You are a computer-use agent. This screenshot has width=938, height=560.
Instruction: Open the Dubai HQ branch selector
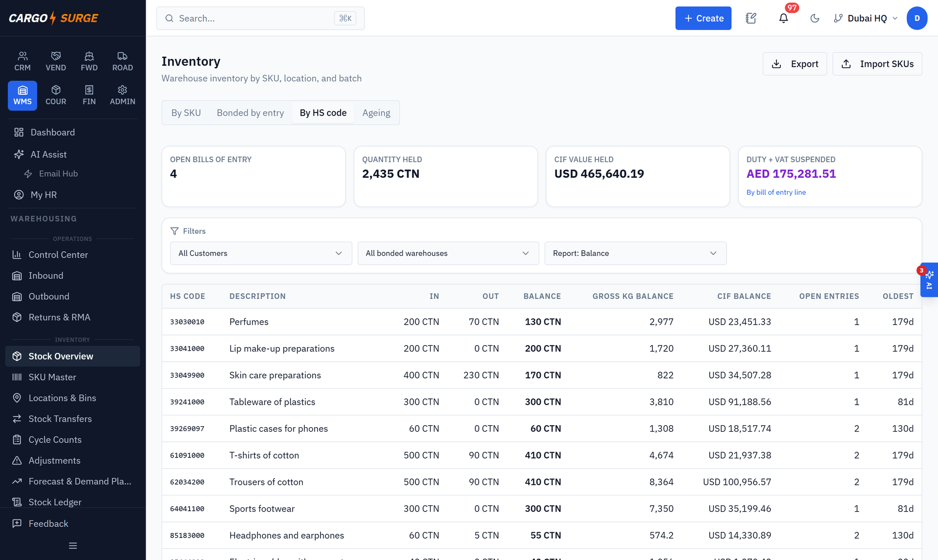point(866,18)
